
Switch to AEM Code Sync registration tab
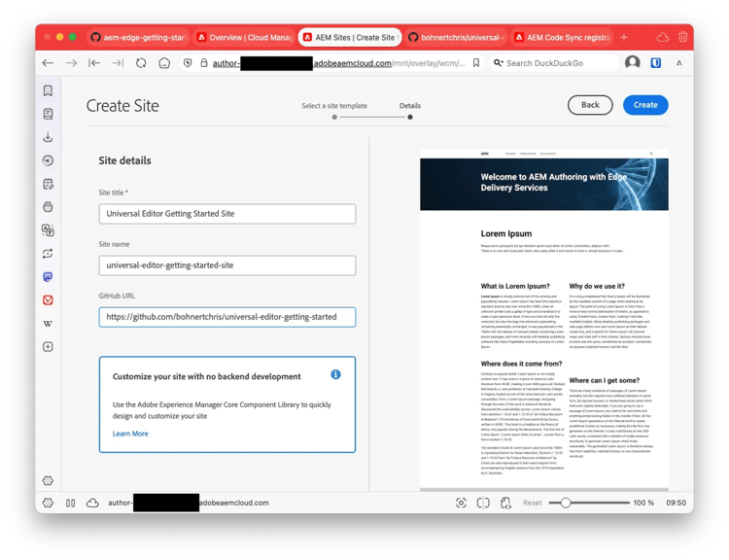pyautogui.click(x=562, y=37)
